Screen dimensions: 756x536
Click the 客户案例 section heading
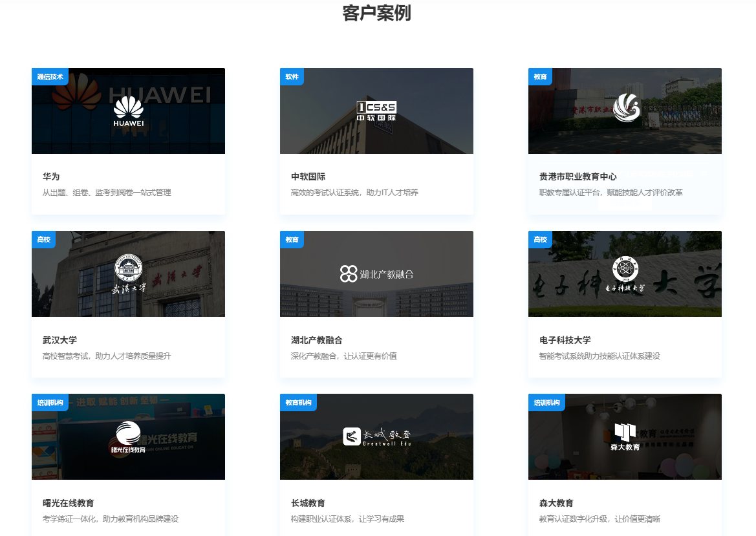pyautogui.click(x=376, y=13)
